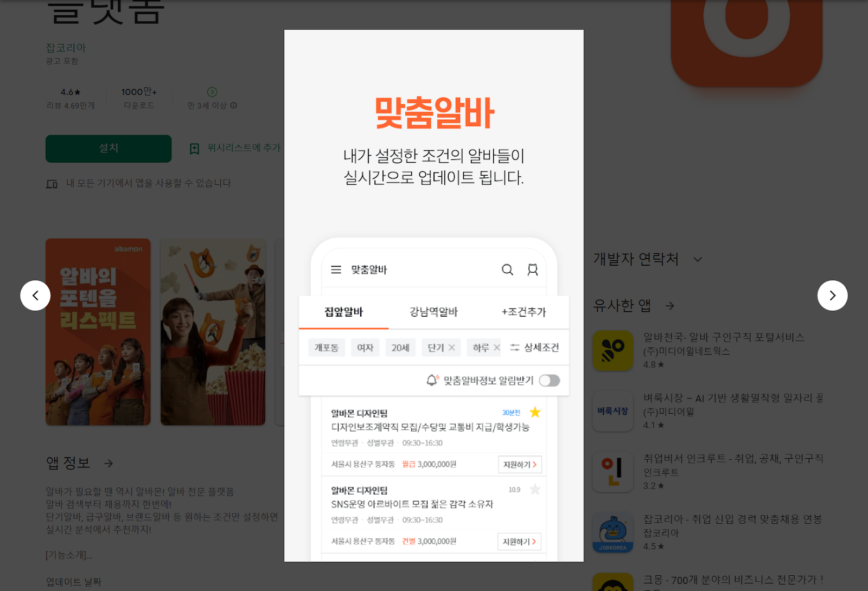
Task: Click the wishlist bookmark icon
Action: pyautogui.click(x=194, y=149)
